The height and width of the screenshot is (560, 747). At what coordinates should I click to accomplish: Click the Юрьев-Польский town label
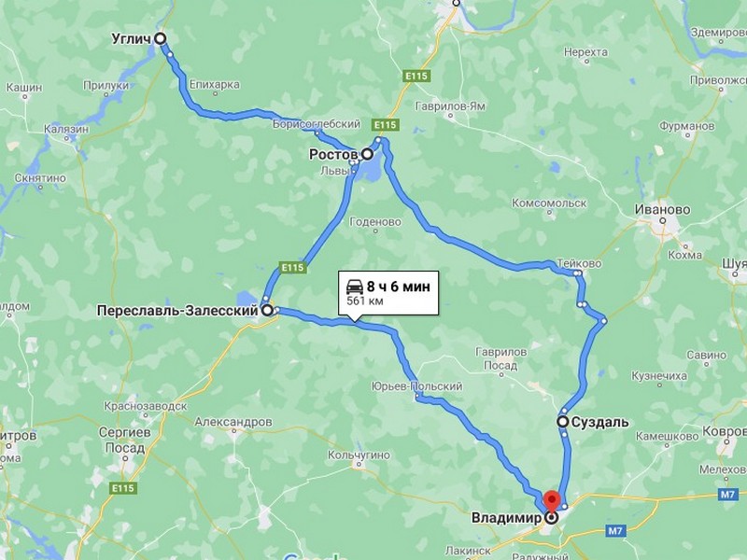[416, 386]
